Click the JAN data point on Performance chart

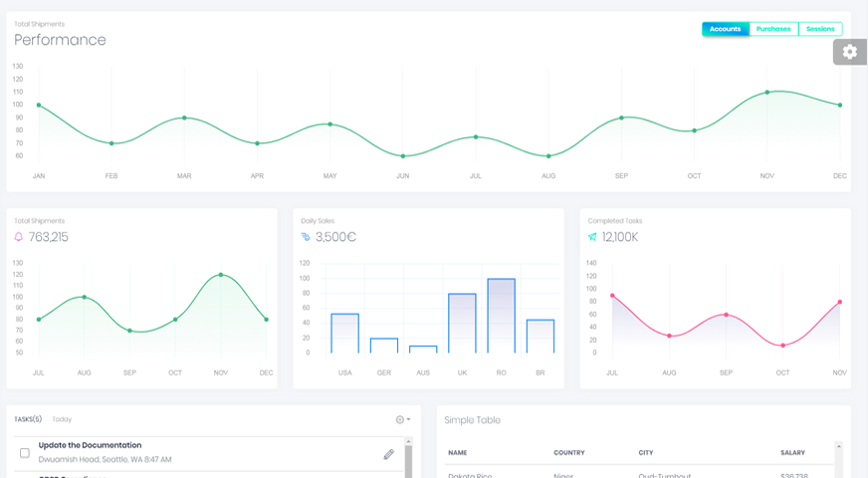click(39, 105)
